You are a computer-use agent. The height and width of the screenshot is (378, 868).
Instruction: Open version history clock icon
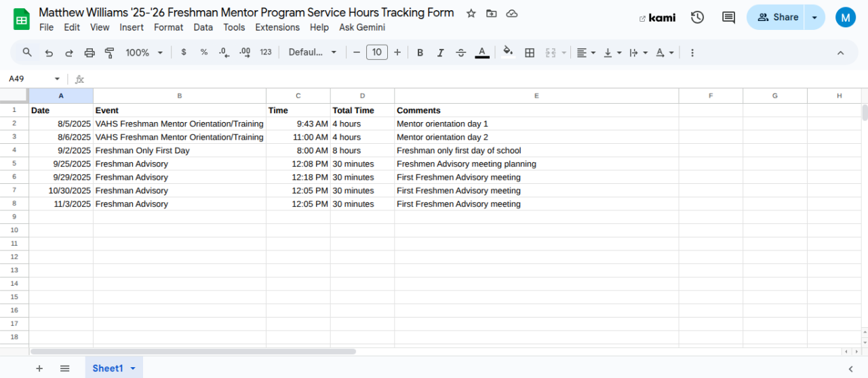pos(697,18)
